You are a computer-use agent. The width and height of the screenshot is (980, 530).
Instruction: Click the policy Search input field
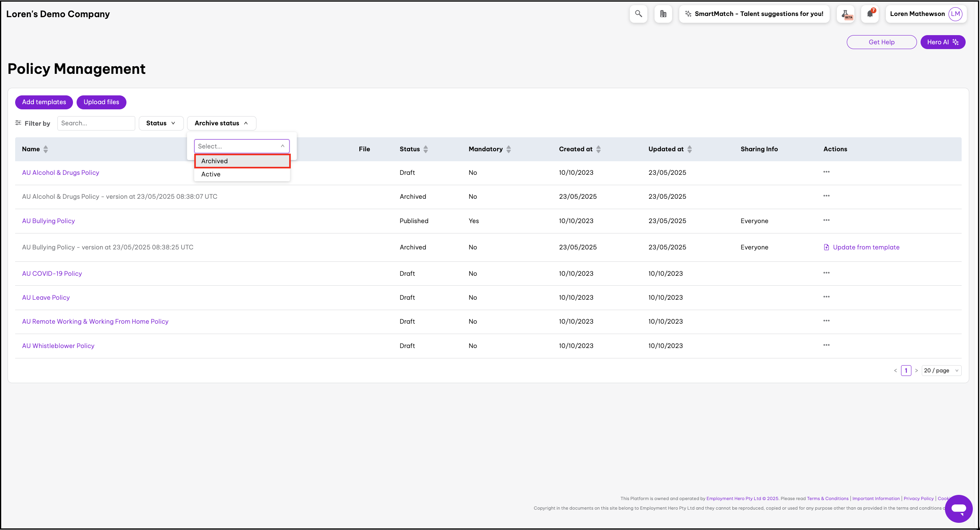point(96,123)
